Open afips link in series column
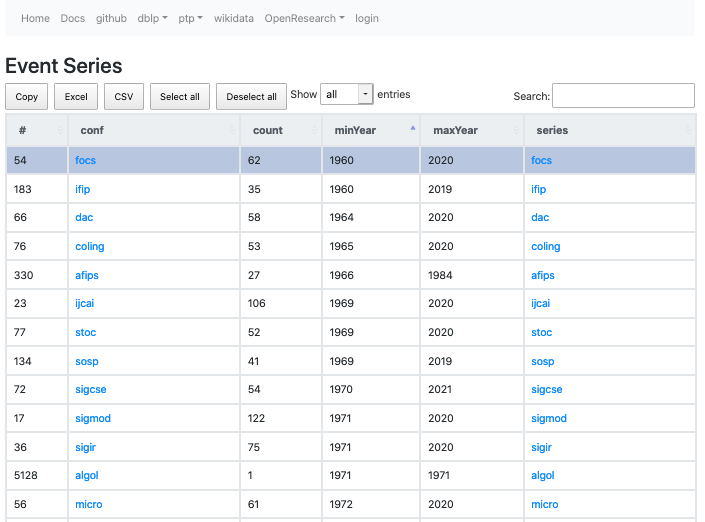The width and height of the screenshot is (705, 522). [543, 275]
